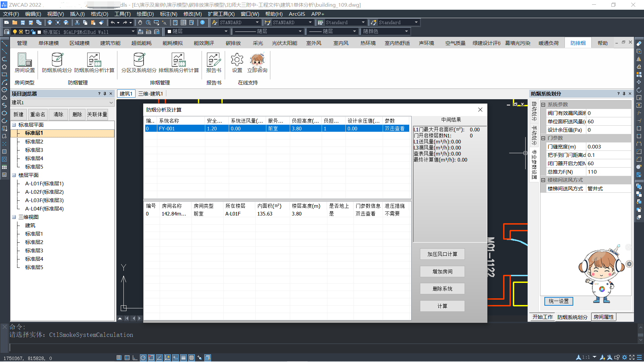Click the 总推力F(N) value field
This screenshot has height=362, width=644.
608,172
